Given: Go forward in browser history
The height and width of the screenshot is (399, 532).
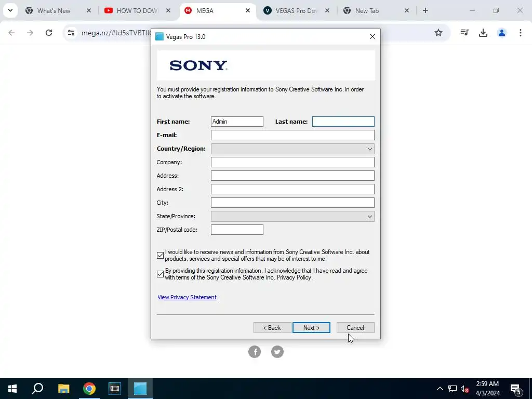Looking at the screenshot, I should [30, 33].
